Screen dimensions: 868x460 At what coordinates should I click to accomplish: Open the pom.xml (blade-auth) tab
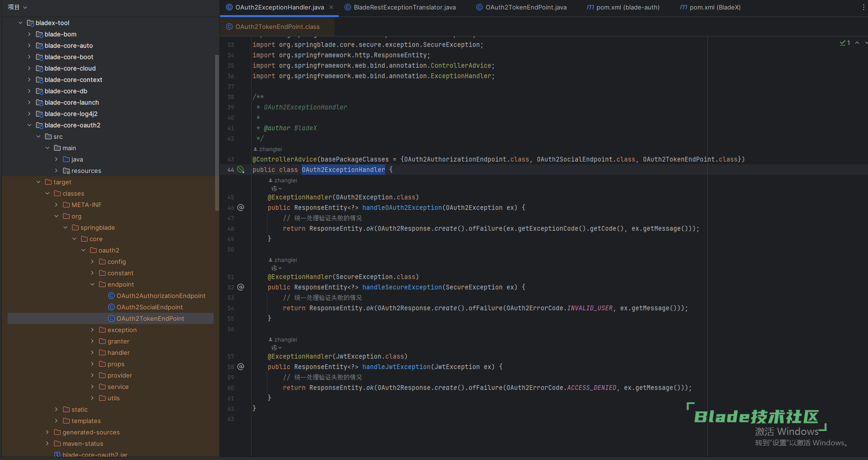pyautogui.click(x=623, y=7)
